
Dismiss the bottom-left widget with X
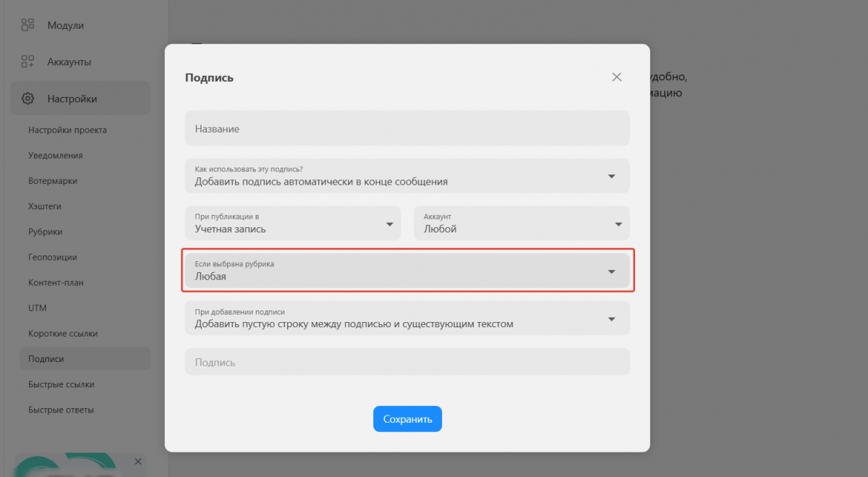(x=138, y=461)
